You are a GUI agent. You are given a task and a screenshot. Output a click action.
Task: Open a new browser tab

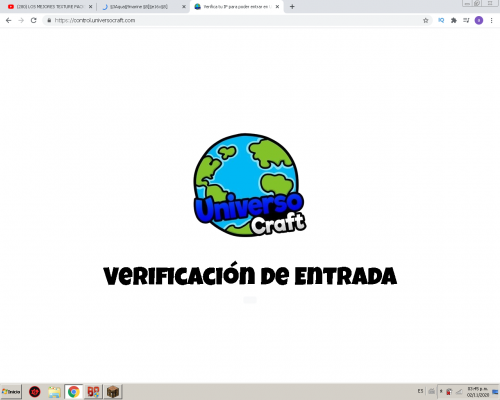pos(292,6)
